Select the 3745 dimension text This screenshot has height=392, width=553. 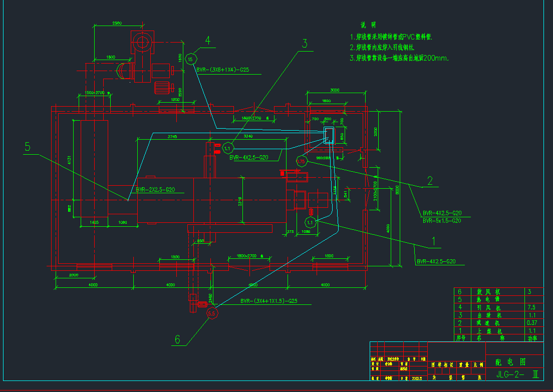tap(172, 136)
